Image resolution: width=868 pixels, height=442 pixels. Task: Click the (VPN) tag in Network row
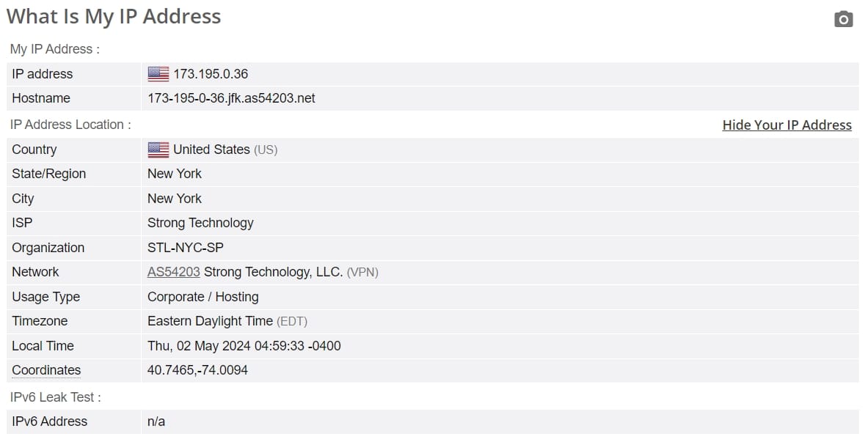click(x=362, y=273)
